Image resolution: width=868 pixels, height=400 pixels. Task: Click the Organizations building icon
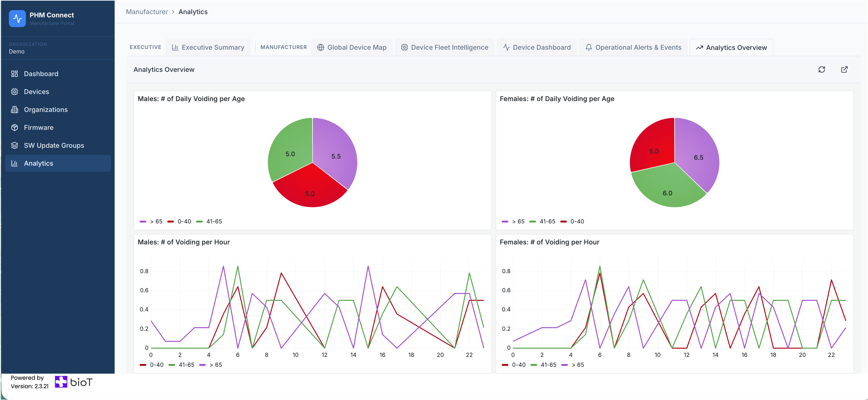(14, 110)
